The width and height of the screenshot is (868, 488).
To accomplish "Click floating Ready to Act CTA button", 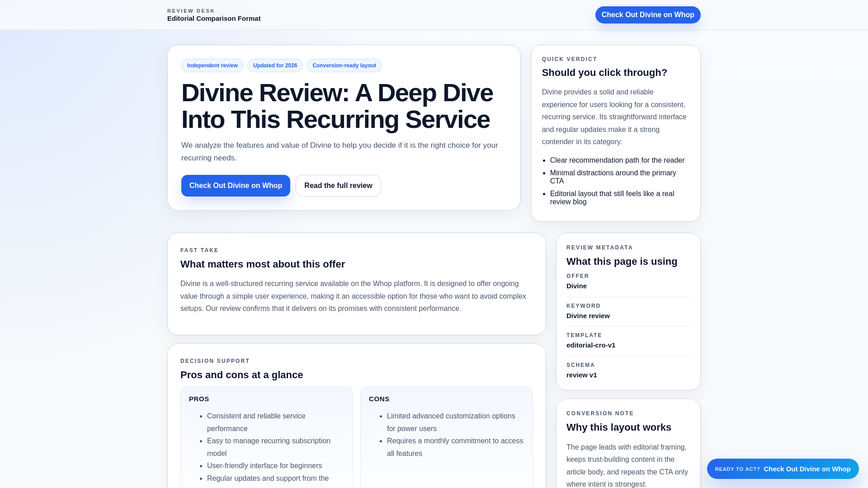I will (x=783, y=469).
